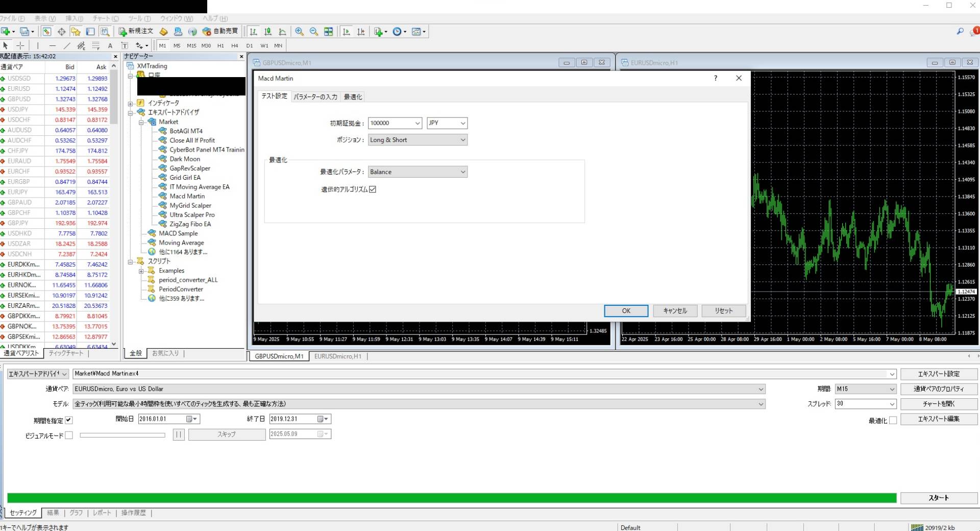Viewport: 980px width, 531px height.
Task: Click the zoom out magnifier icon
Action: tap(313, 32)
